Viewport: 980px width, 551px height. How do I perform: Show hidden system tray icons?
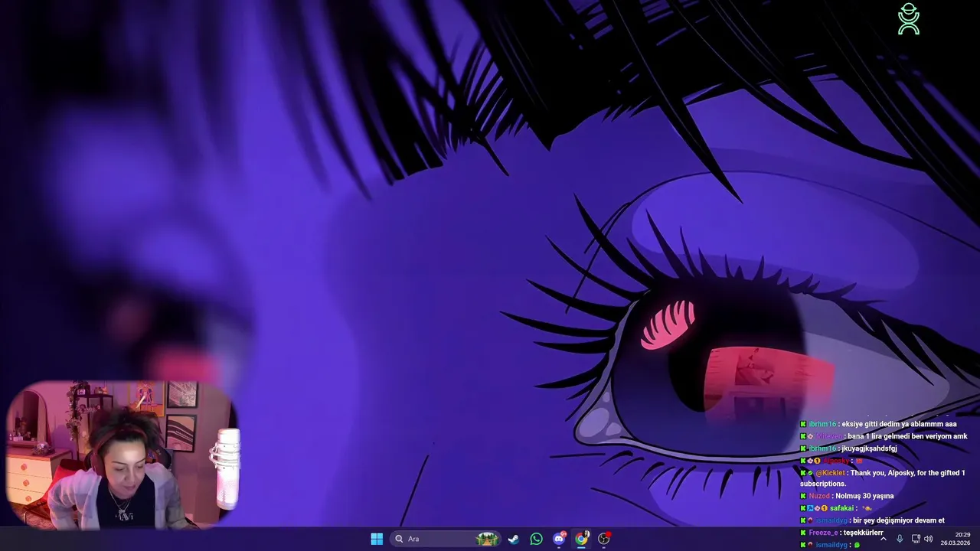coord(883,539)
